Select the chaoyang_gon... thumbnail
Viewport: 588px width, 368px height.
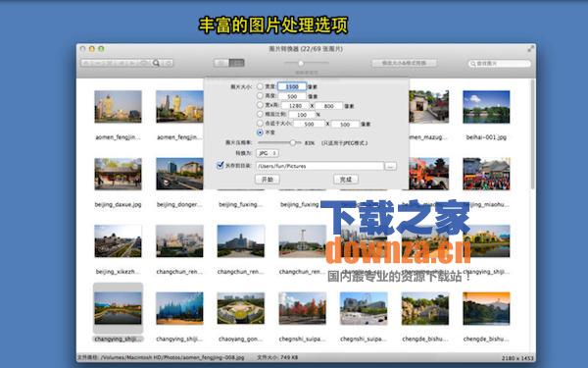click(x=240, y=309)
